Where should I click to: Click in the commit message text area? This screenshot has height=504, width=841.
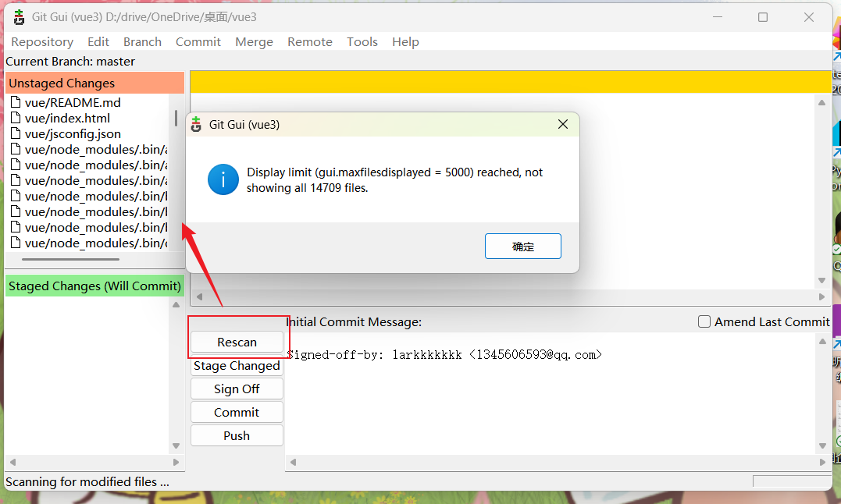point(551,396)
